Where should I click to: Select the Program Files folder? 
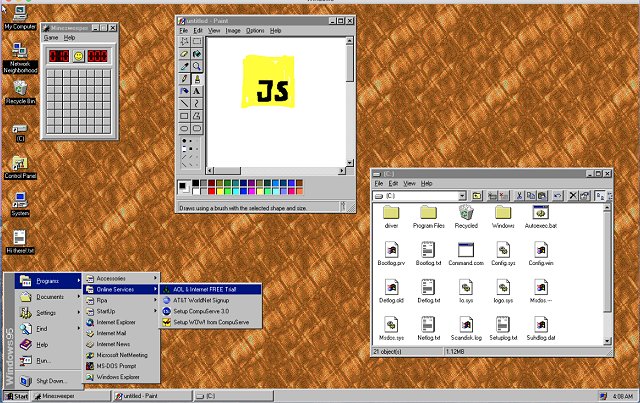tap(428, 217)
